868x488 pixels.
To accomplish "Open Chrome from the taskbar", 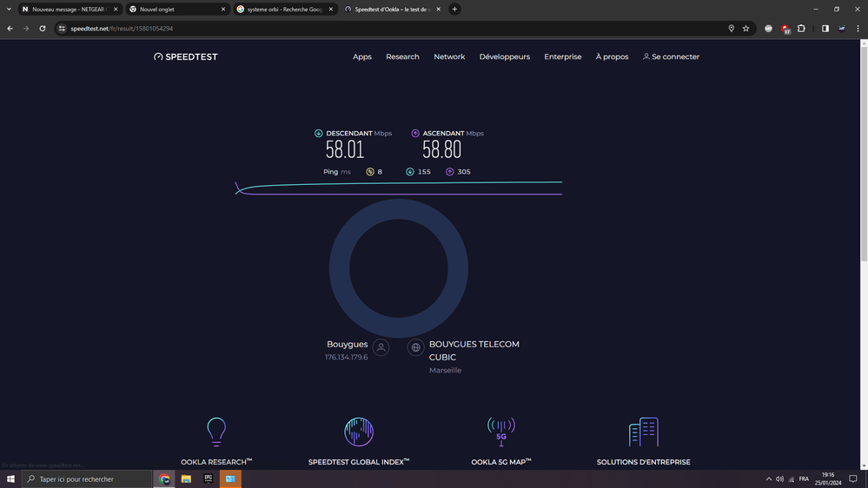I will pos(164,479).
